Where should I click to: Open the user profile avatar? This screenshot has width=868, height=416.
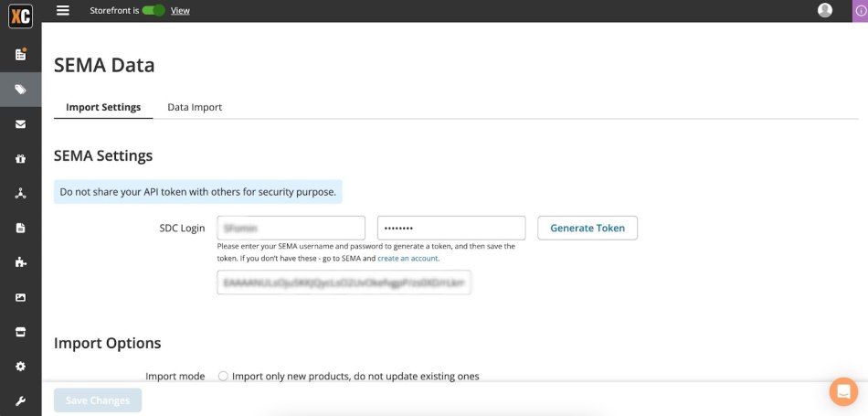[x=825, y=10]
